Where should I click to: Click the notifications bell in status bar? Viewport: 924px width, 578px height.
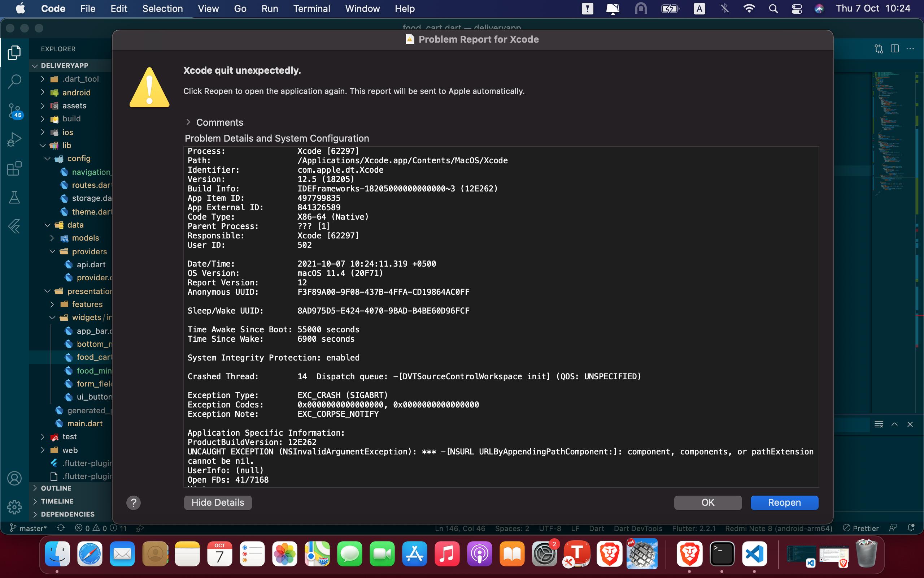[911, 528]
